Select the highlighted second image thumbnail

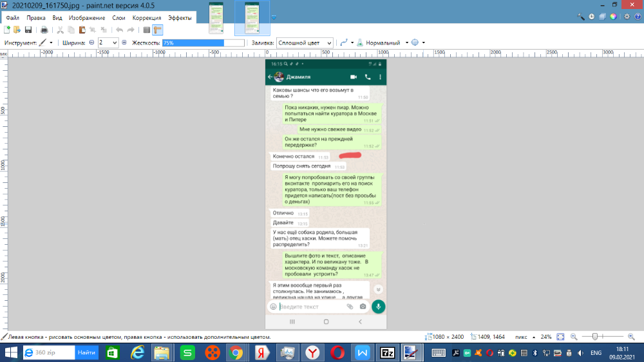[252, 17]
